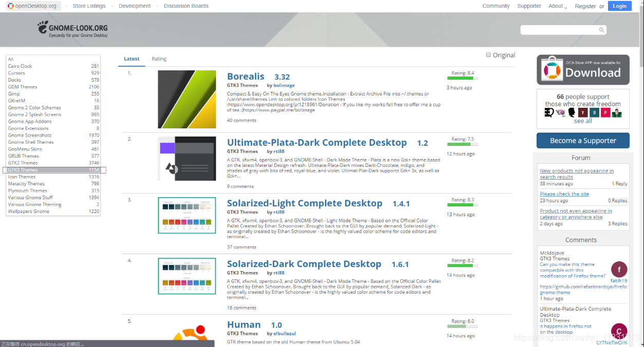The height and width of the screenshot is (347, 644).
Task: Select the GDM Themes category
Action: click(x=53, y=87)
